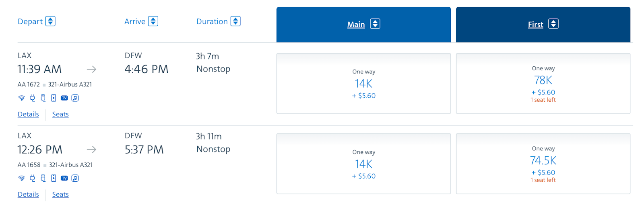Image resolution: width=644 pixels, height=203 pixels.
Task: Sort by Main cabin price
Action: [375, 24]
